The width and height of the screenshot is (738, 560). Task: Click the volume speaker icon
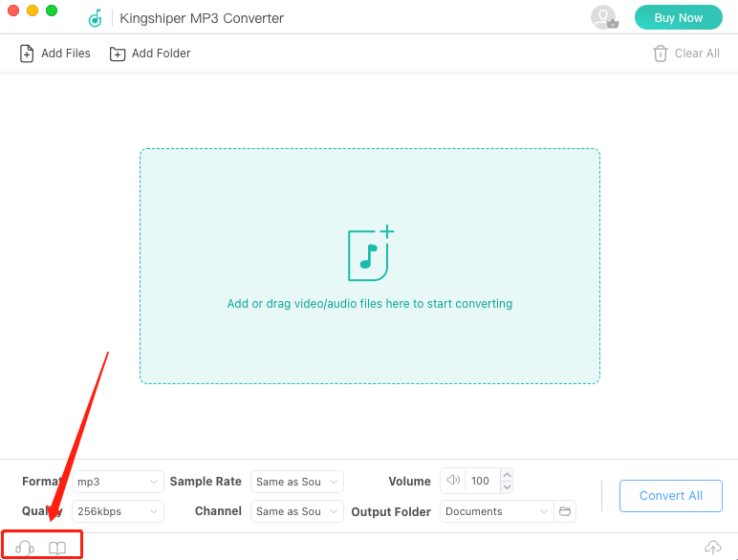453,480
